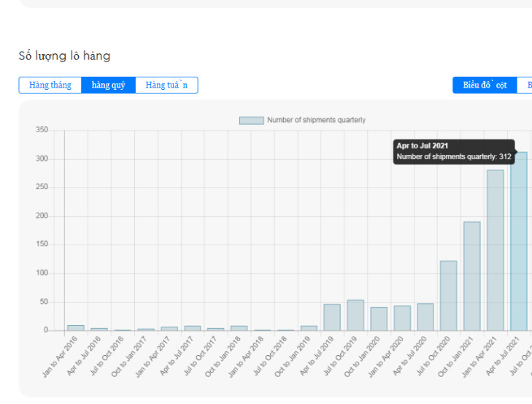This screenshot has width=532, height=404.
Task: Click the legend color box for shipments
Action: pyautogui.click(x=251, y=121)
